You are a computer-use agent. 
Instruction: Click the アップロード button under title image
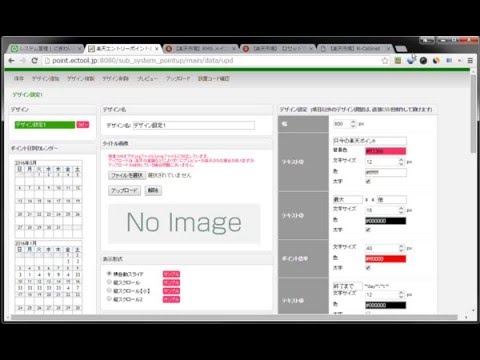tap(124, 190)
